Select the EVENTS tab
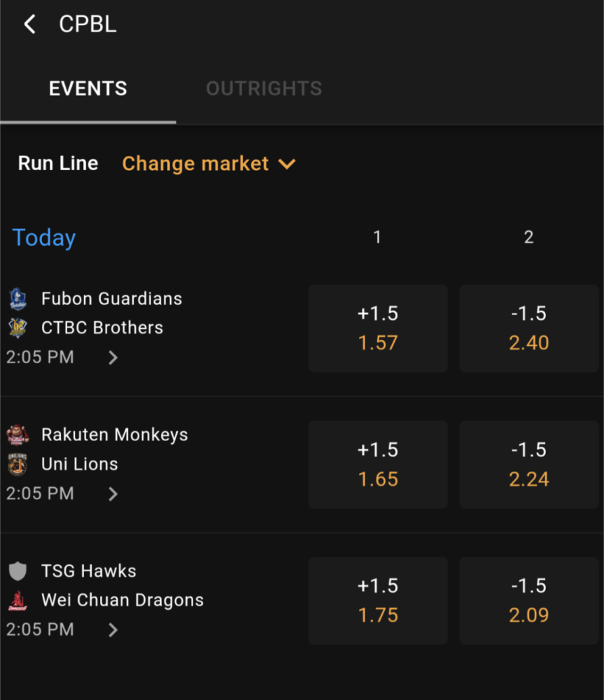Viewport: 604px width, 700px height. pos(88,88)
